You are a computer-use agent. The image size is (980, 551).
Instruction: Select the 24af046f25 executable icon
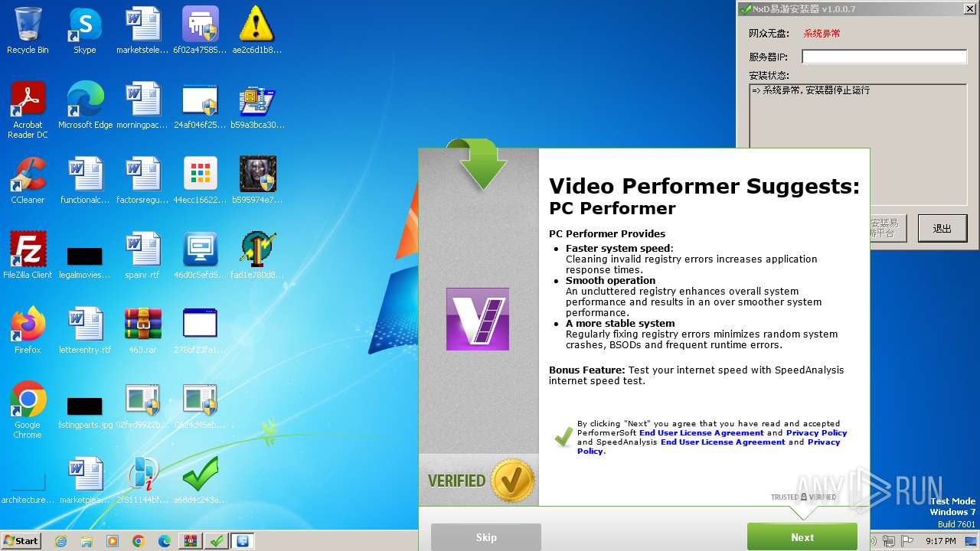pos(200,105)
